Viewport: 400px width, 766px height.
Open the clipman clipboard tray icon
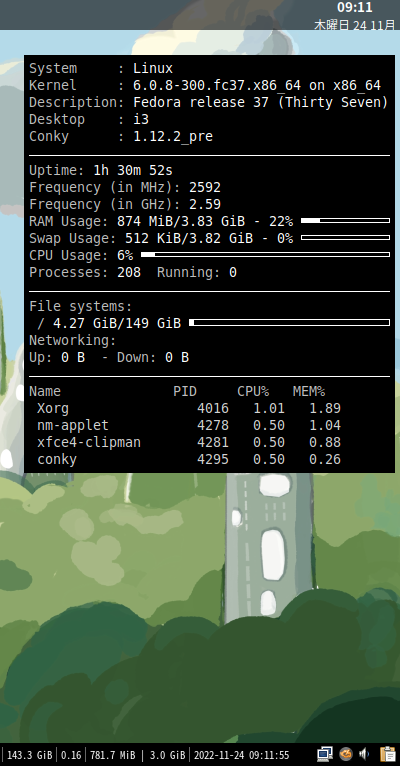tap(387, 754)
